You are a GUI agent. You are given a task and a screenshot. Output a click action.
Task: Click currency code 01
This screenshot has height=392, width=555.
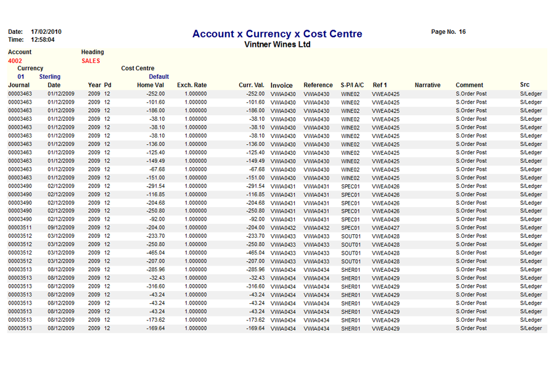coord(21,77)
